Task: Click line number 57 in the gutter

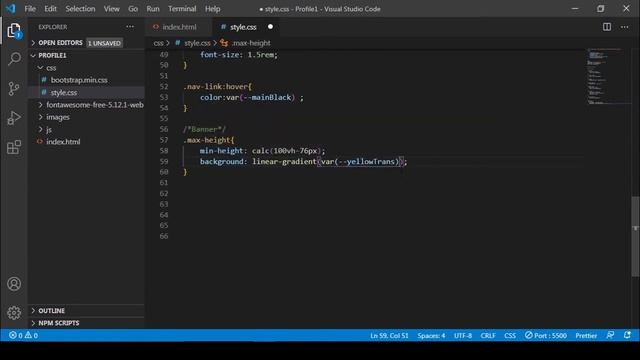Action: pyautogui.click(x=164, y=140)
